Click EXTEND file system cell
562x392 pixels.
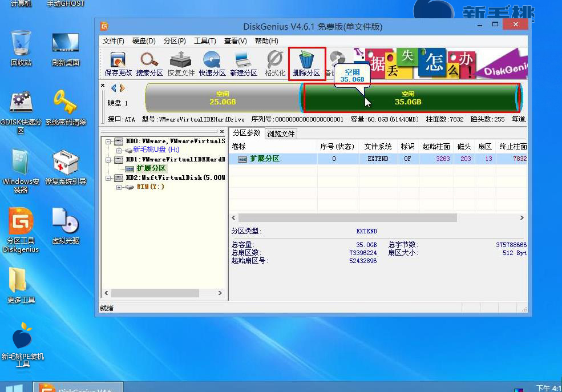coord(378,159)
